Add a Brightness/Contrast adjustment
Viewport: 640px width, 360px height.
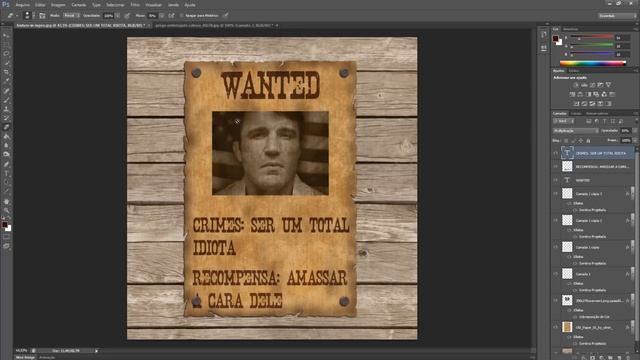click(x=576, y=85)
